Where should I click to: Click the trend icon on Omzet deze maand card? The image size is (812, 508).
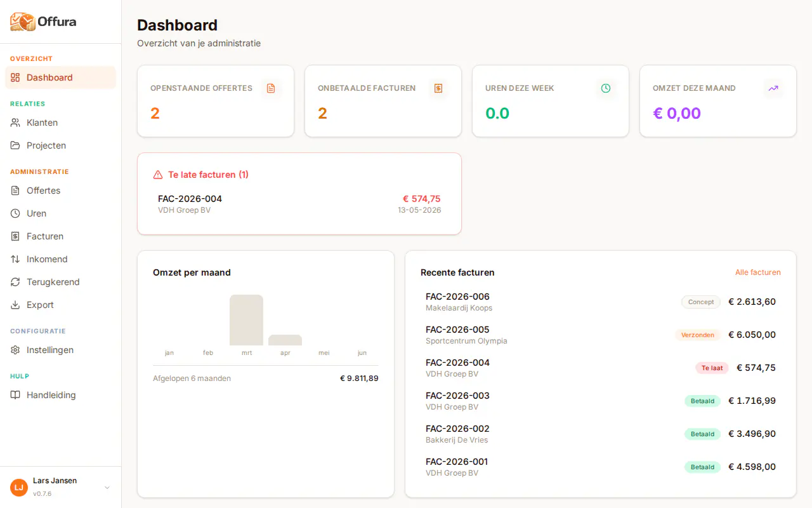tap(773, 88)
